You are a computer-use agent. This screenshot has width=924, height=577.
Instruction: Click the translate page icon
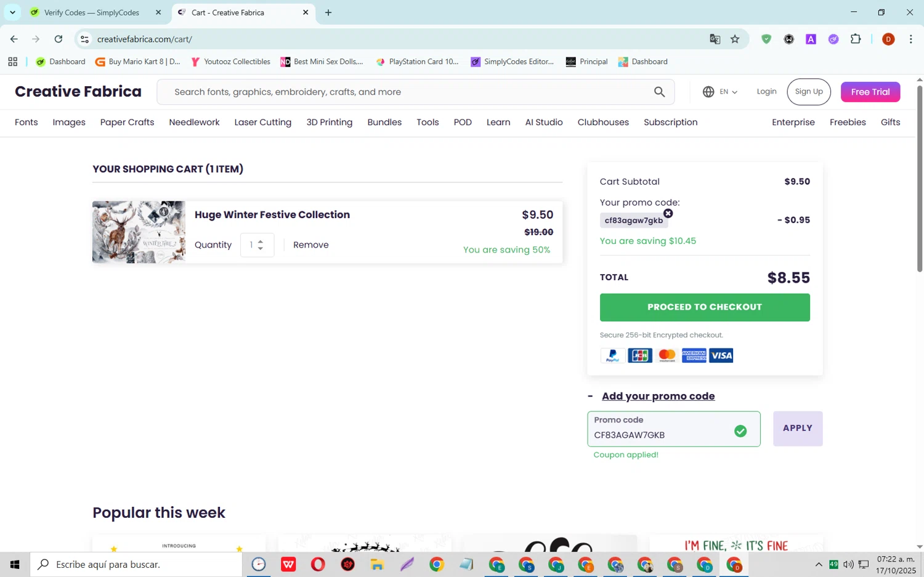(x=715, y=39)
